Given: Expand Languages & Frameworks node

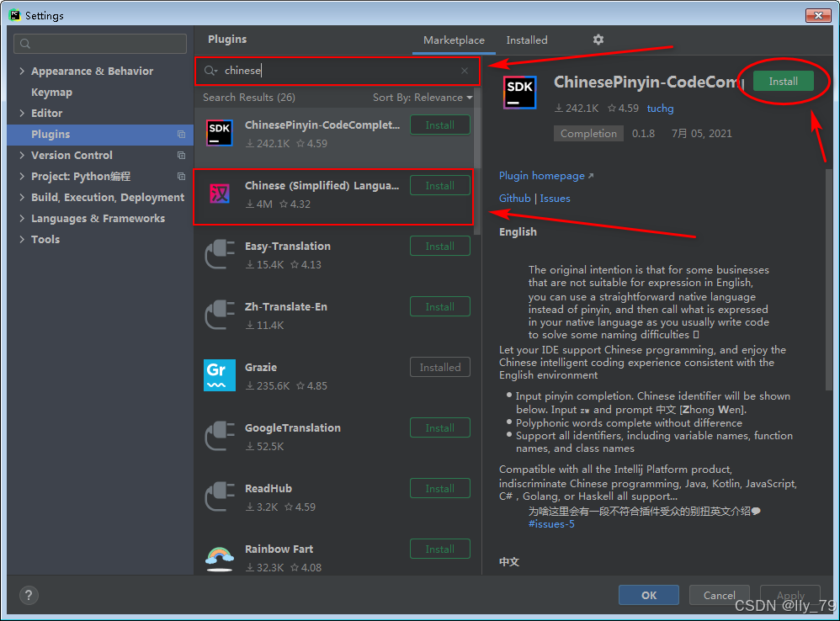Looking at the screenshot, I should (x=22, y=218).
